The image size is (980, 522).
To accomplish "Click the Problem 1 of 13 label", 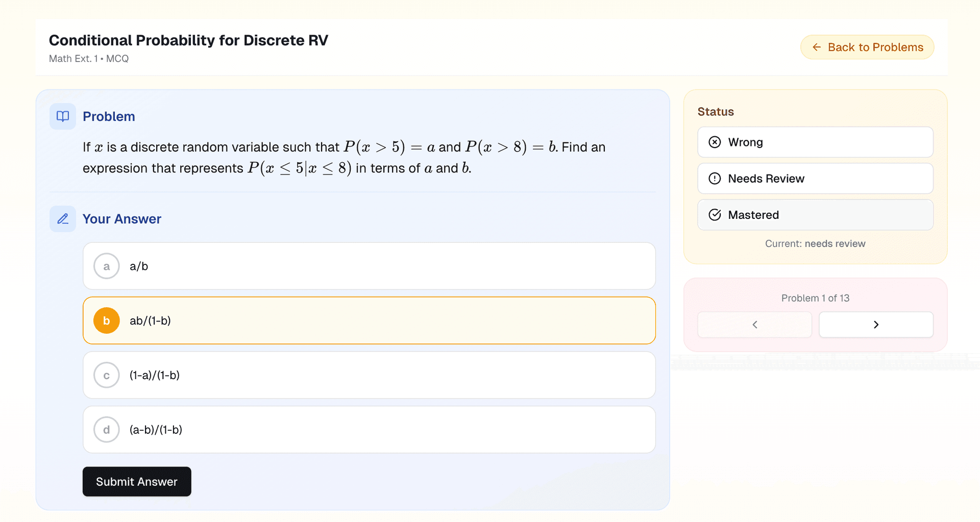I will (815, 298).
